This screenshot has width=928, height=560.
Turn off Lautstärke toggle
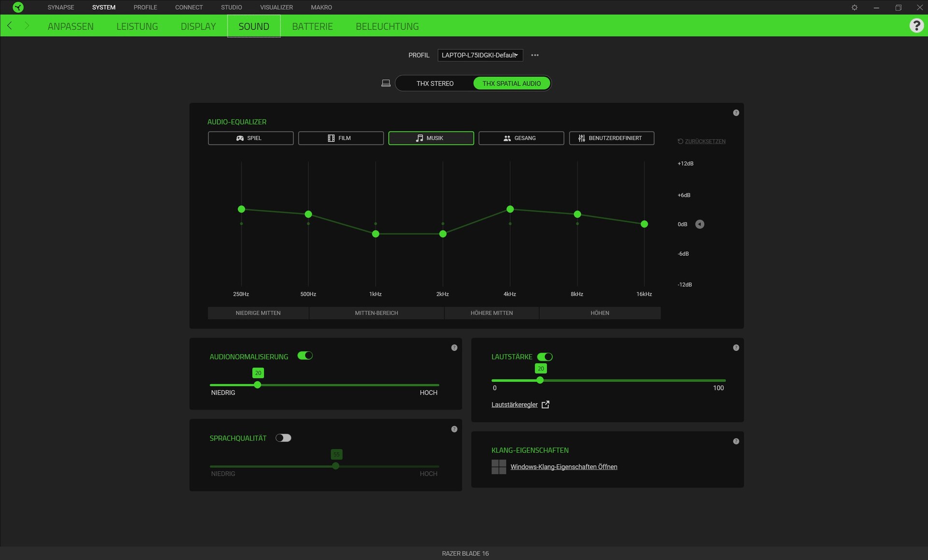545,357
